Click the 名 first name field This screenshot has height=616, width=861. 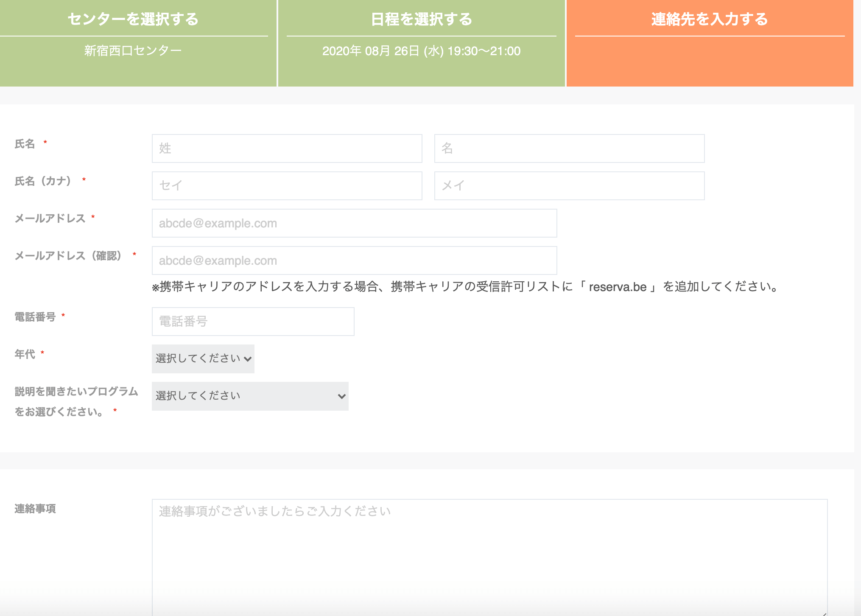pyautogui.click(x=569, y=148)
